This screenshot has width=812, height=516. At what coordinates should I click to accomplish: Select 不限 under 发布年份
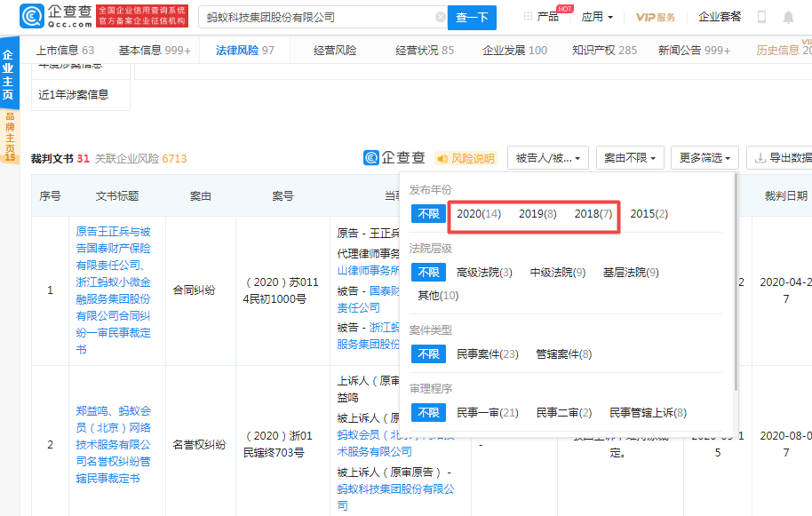point(428,214)
